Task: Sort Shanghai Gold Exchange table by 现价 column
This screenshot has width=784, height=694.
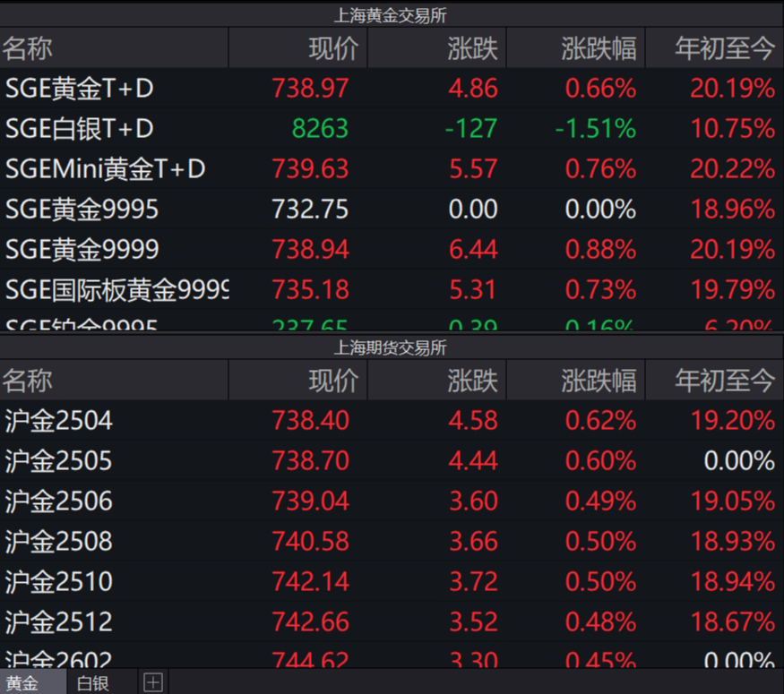Action: pyautogui.click(x=333, y=48)
